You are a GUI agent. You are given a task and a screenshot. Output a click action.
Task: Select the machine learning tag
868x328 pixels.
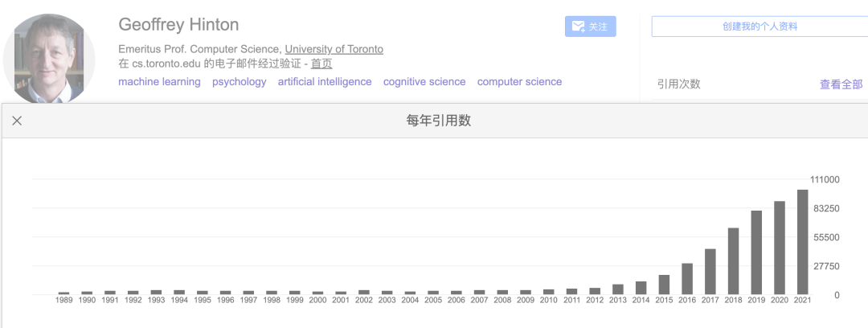(x=159, y=82)
